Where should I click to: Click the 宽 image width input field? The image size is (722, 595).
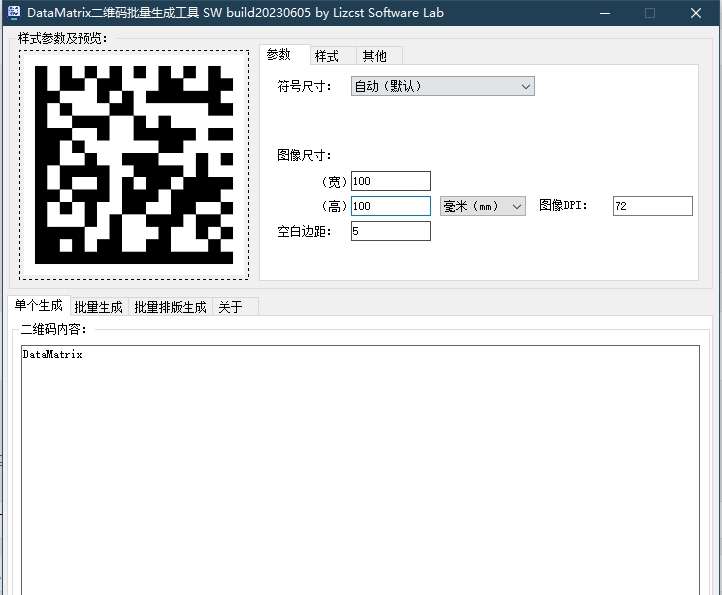(x=390, y=181)
